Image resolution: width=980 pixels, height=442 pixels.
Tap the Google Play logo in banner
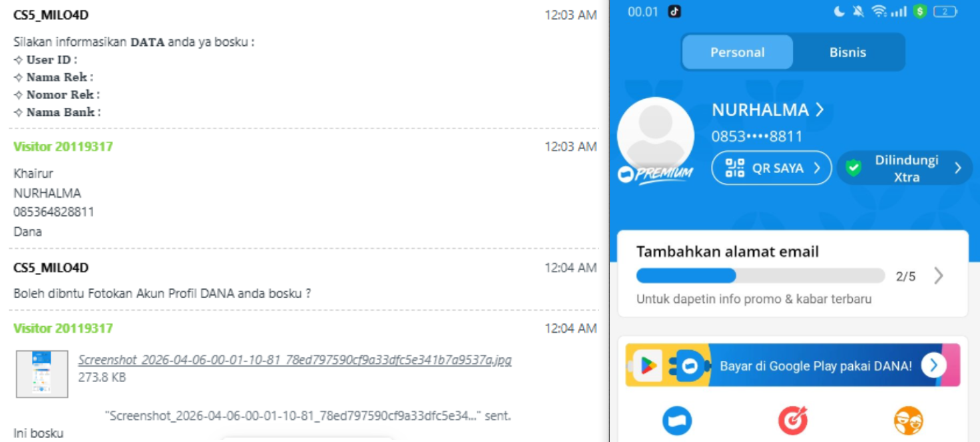647,365
